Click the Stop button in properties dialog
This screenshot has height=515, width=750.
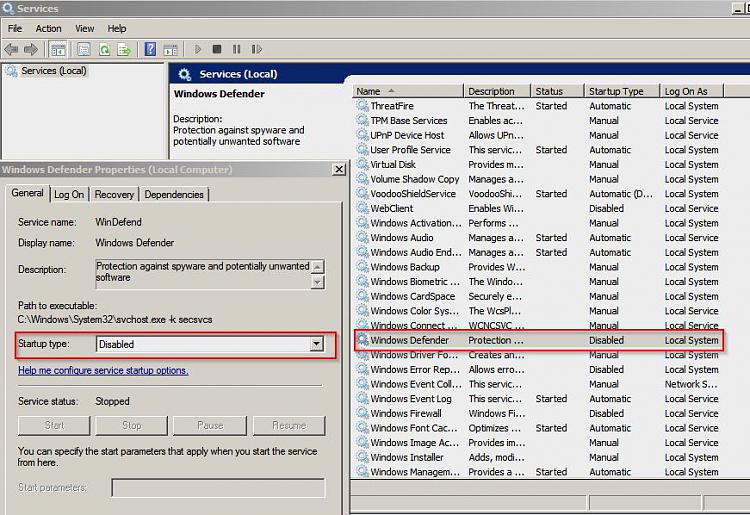click(132, 425)
